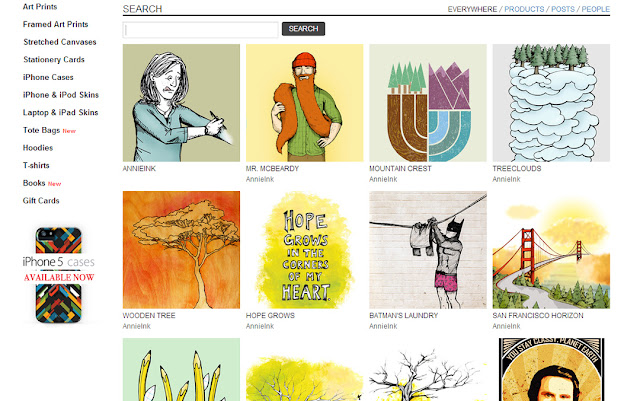This screenshot has width=640, height=401.
Task: Open the Mr. McBeardy artwork thumbnail
Action: (304, 103)
